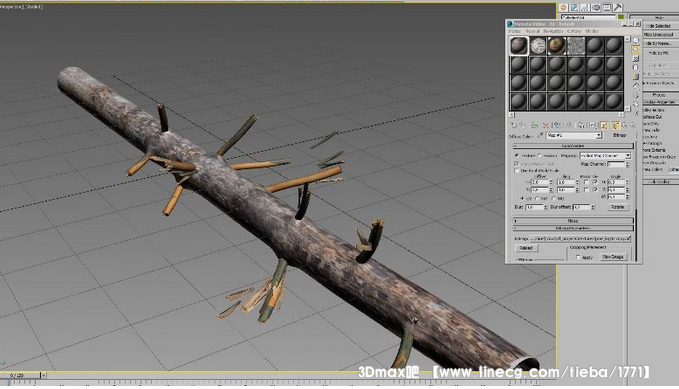The width and height of the screenshot is (679, 389).
Task: Open the Mapping type dropdown
Action: click(605, 155)
